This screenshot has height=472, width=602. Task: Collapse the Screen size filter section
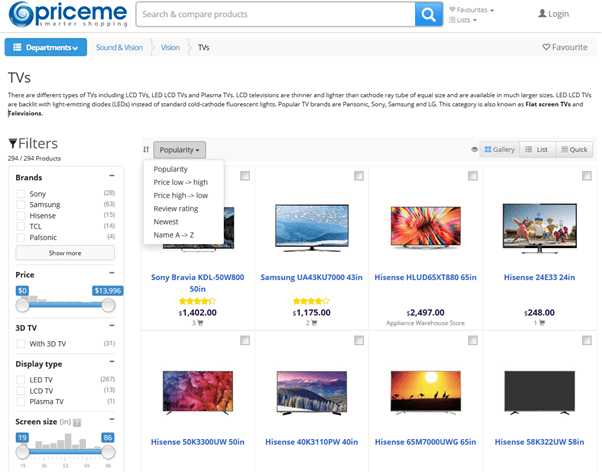coord(112,419)
